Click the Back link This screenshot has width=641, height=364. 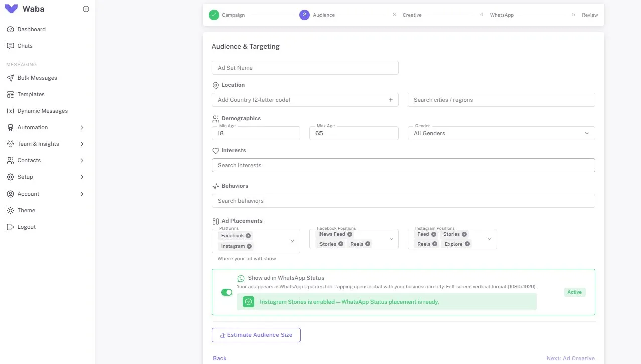[x=220, y=358]
